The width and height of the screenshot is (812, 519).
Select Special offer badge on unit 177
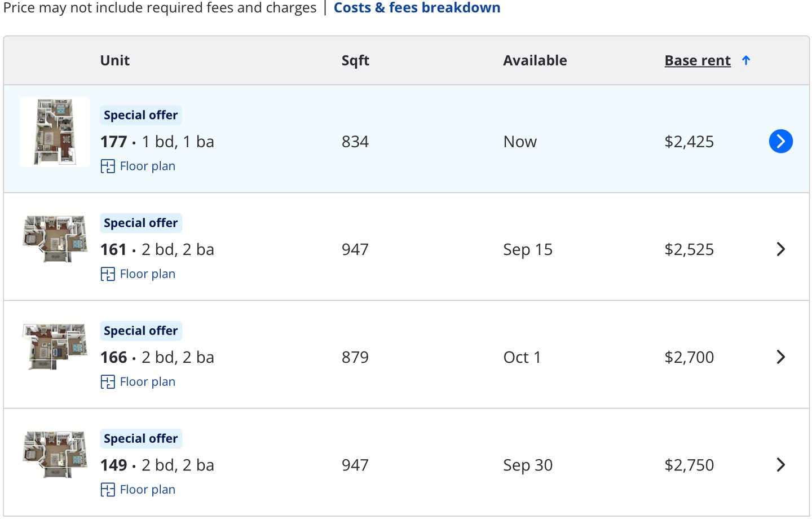coord(141,115)
